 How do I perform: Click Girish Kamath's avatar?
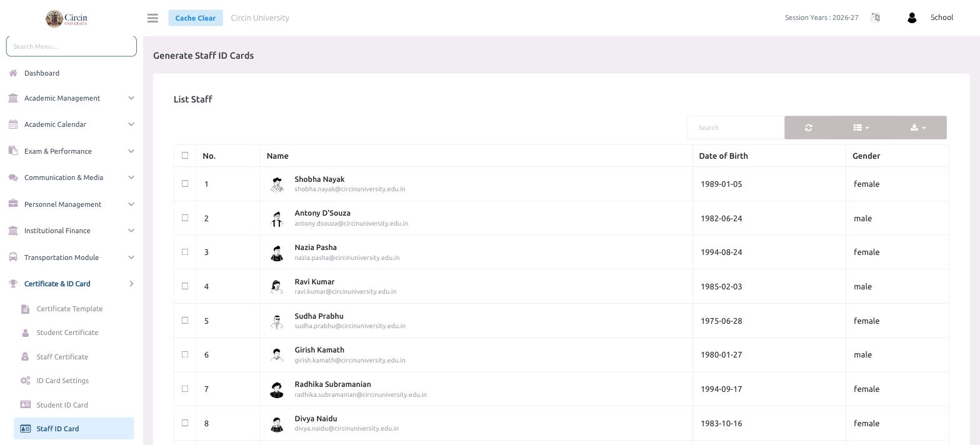coord(277,356)
